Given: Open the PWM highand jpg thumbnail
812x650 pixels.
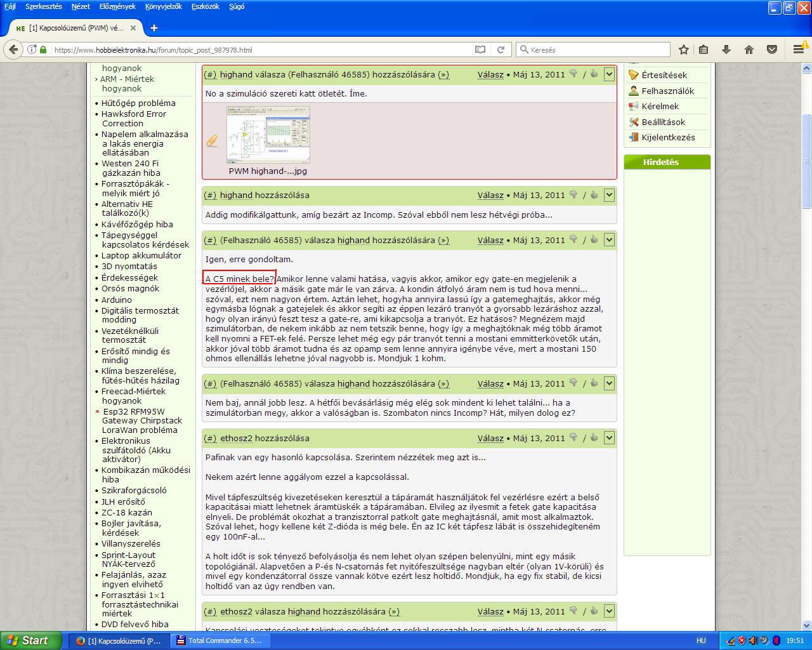Looking at the screenshot, I should click(268, 135).
